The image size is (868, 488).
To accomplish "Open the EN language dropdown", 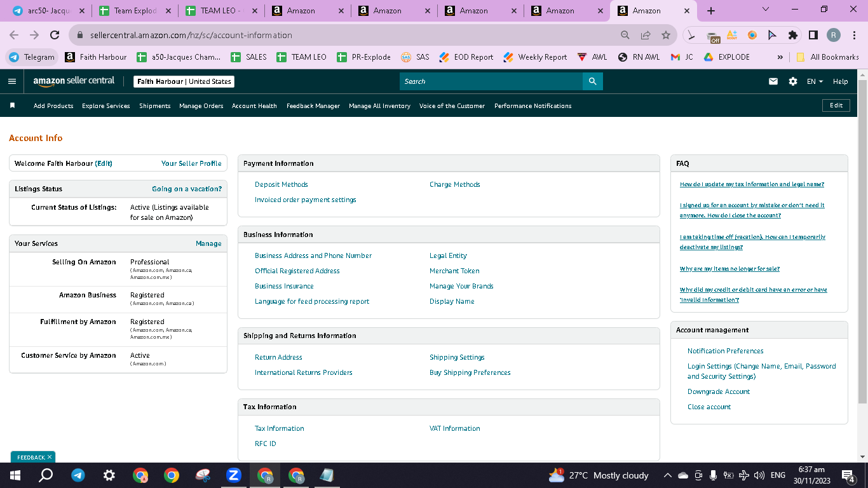I will 815,81.
